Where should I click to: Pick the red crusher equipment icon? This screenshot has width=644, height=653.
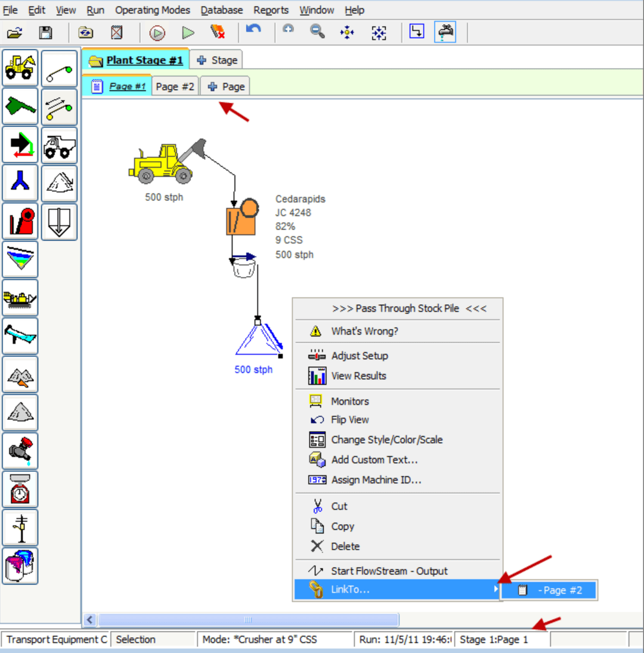[20, 221]
